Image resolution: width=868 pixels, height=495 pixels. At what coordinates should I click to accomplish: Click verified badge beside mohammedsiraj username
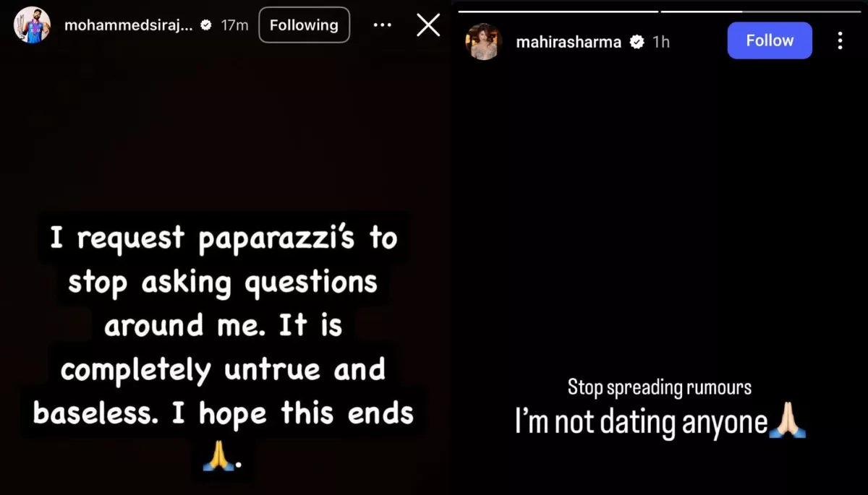tap(206, 25)
